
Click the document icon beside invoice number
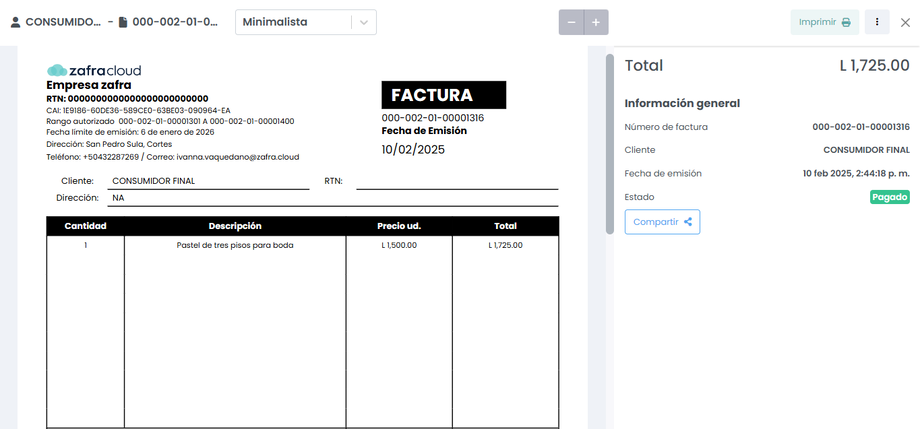(x=123, y=22)
